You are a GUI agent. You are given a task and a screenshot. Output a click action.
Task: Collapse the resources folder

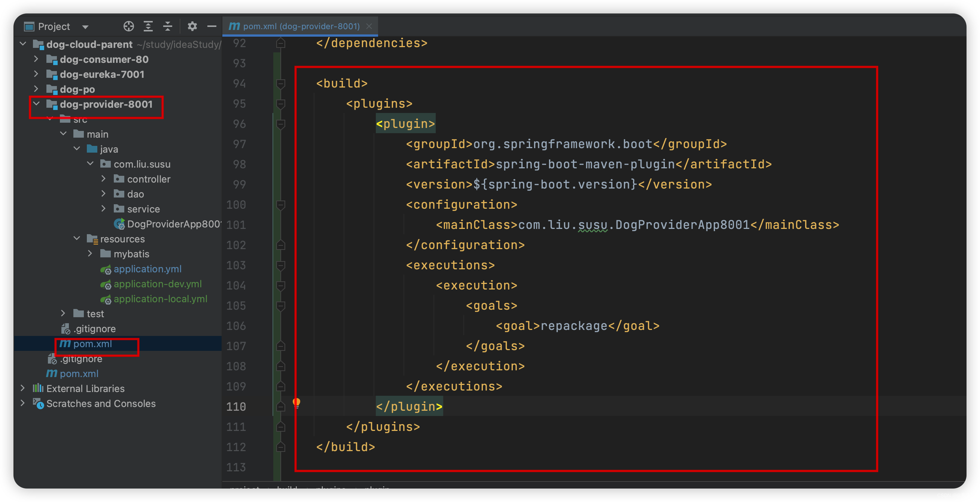77,238
